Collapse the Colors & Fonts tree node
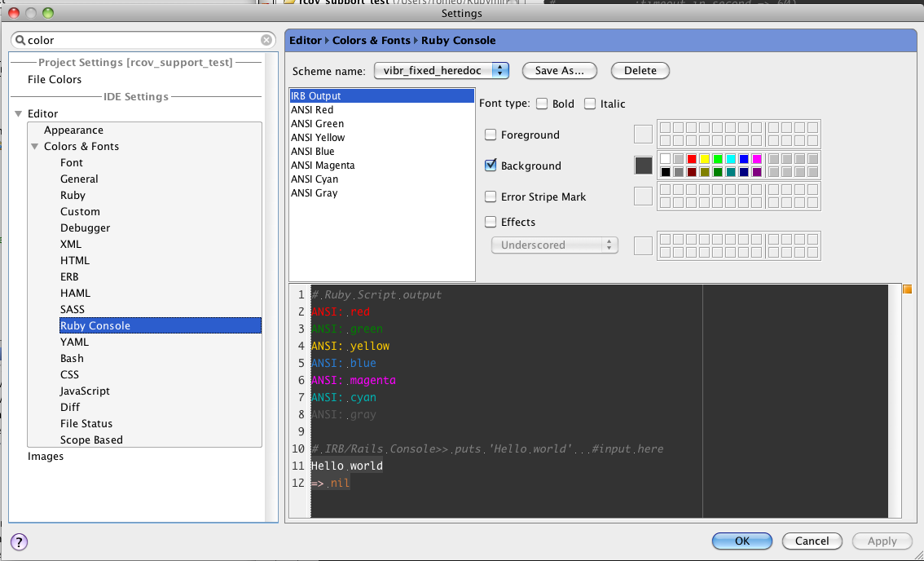Viewport: 924px width, 561px height. [35, 146]
